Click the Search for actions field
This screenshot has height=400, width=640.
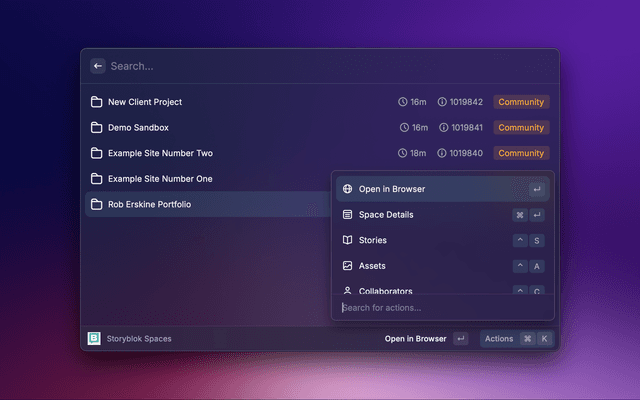click(x=440, y=308)
